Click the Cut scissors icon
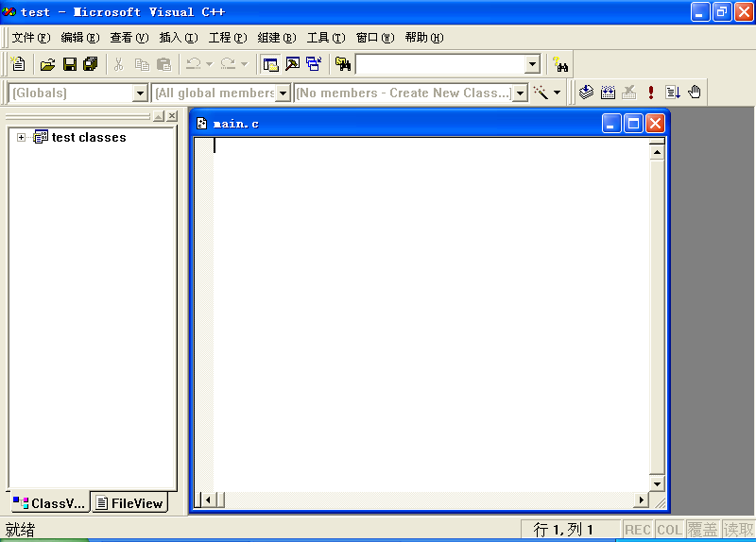756x542 pixels. [x=119, y=64]
